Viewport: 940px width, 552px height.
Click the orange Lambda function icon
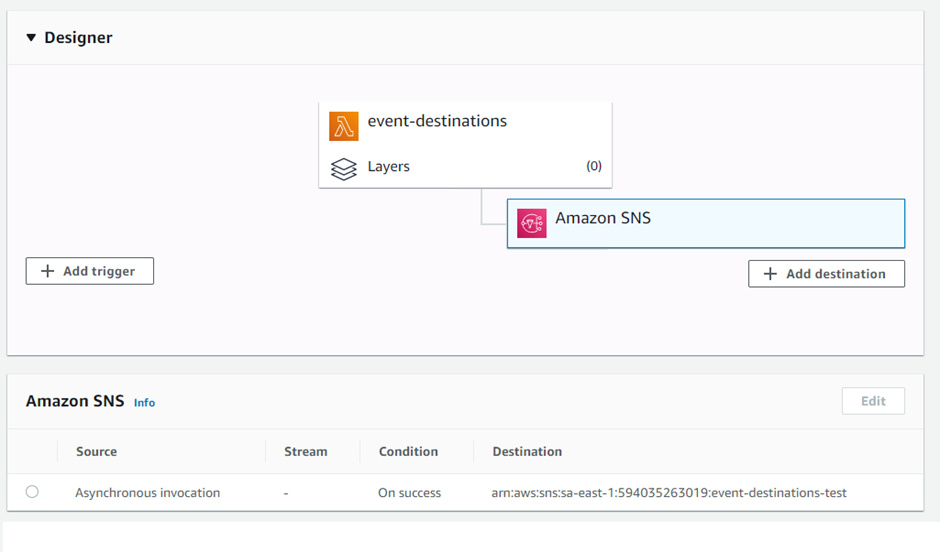point(344,126)
